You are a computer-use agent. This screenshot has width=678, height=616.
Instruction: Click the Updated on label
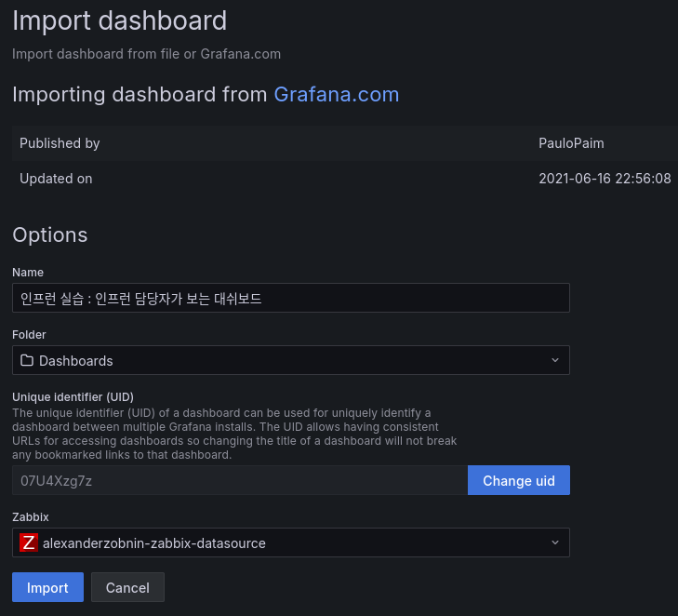[56, 179]
